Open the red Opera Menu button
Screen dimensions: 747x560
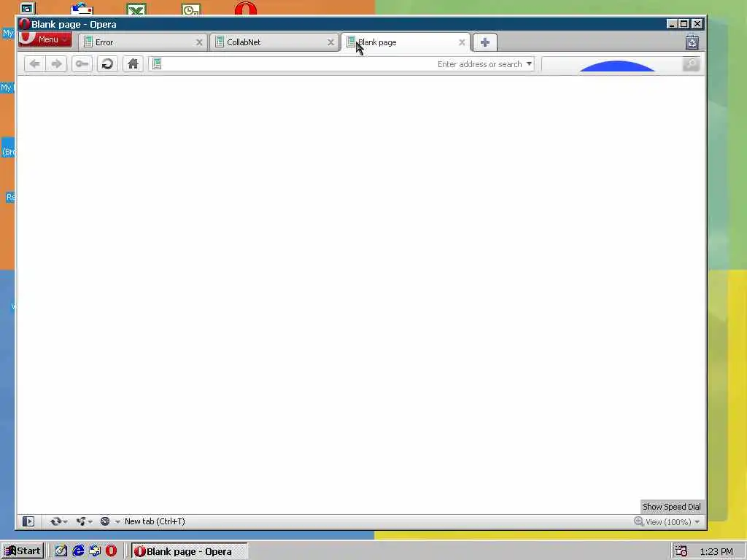click(x=45, y=39)
